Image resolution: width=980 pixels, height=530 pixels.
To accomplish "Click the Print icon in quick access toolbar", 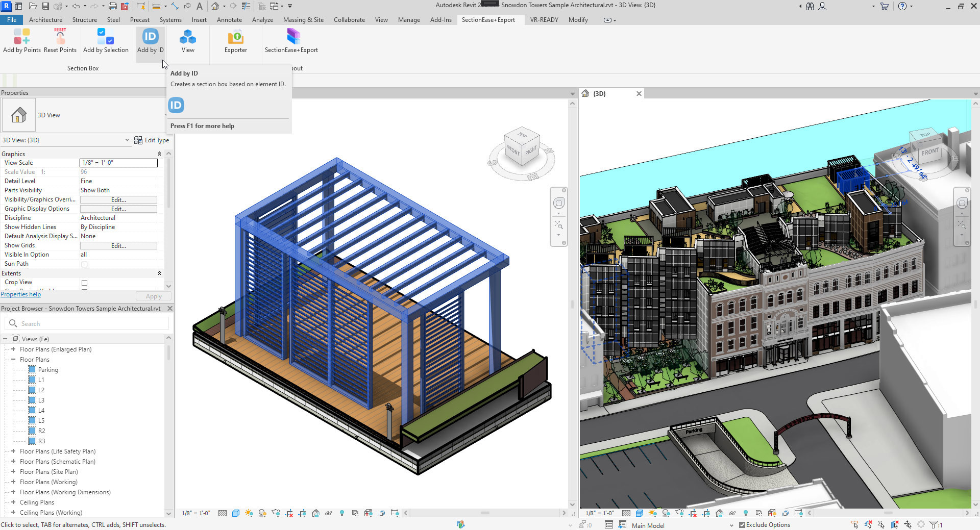I will click(x=113, y=6).
